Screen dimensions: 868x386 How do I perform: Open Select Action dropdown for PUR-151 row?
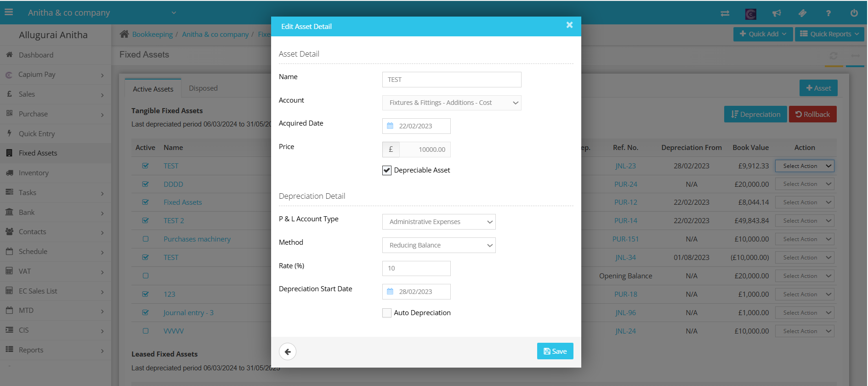(x=805, y=239)
